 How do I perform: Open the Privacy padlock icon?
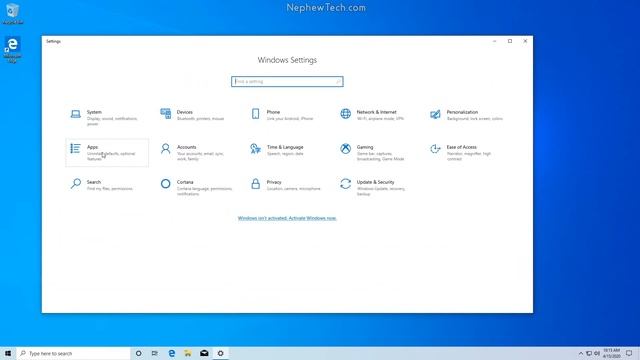tap(256, 184)
